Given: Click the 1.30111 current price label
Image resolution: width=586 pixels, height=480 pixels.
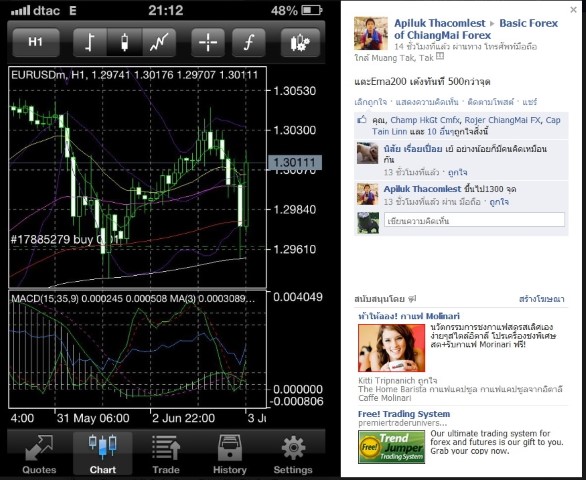Looking at the screenshot, I should coord(295,163).
